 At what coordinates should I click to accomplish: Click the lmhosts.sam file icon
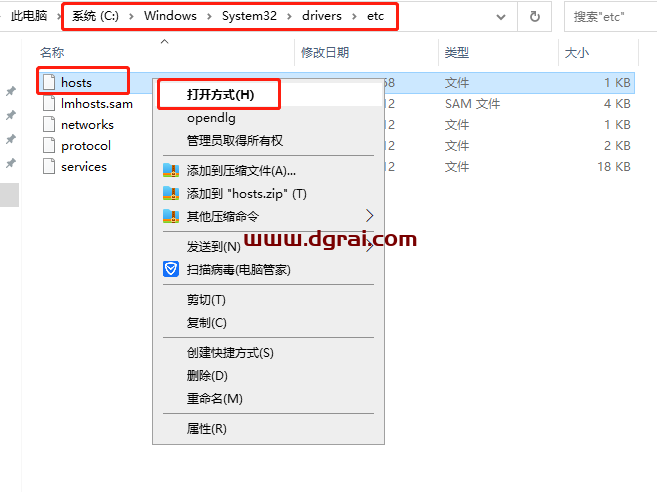point(48,103)
